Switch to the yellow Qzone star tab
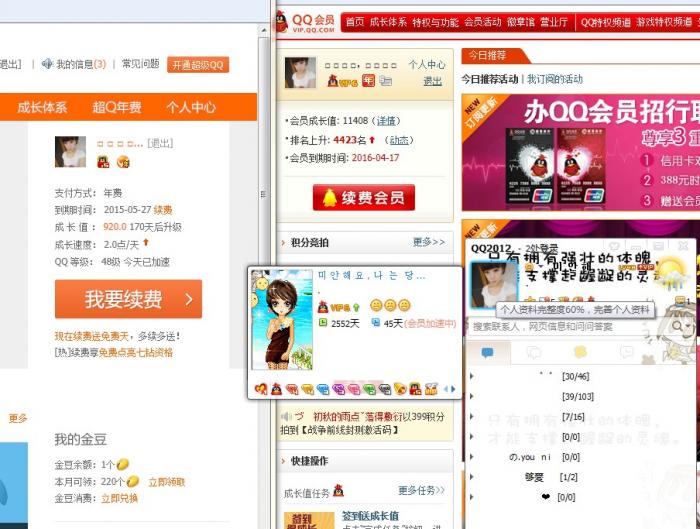This screenshot has height=529, width=700. point(580,353)
